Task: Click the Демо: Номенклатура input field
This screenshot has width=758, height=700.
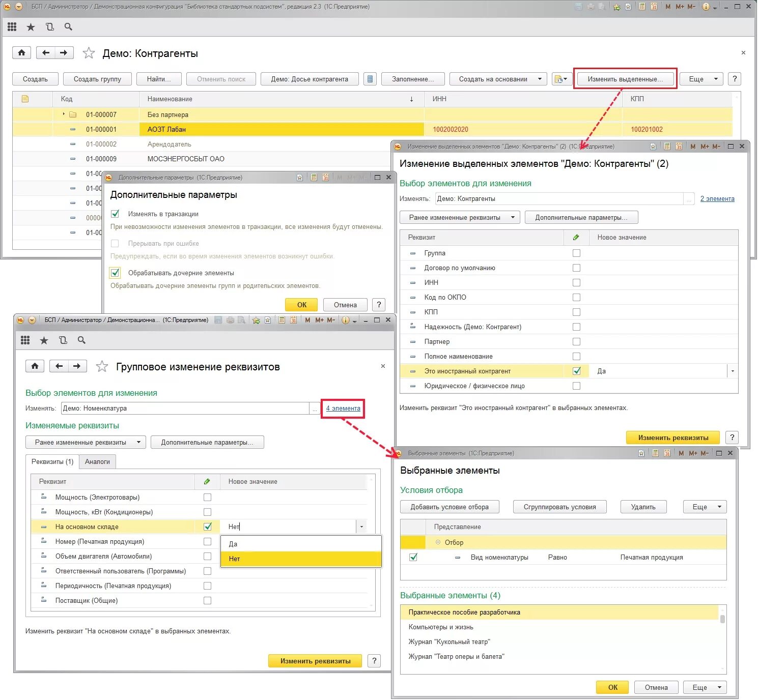Action: click(x=185, y=409)
